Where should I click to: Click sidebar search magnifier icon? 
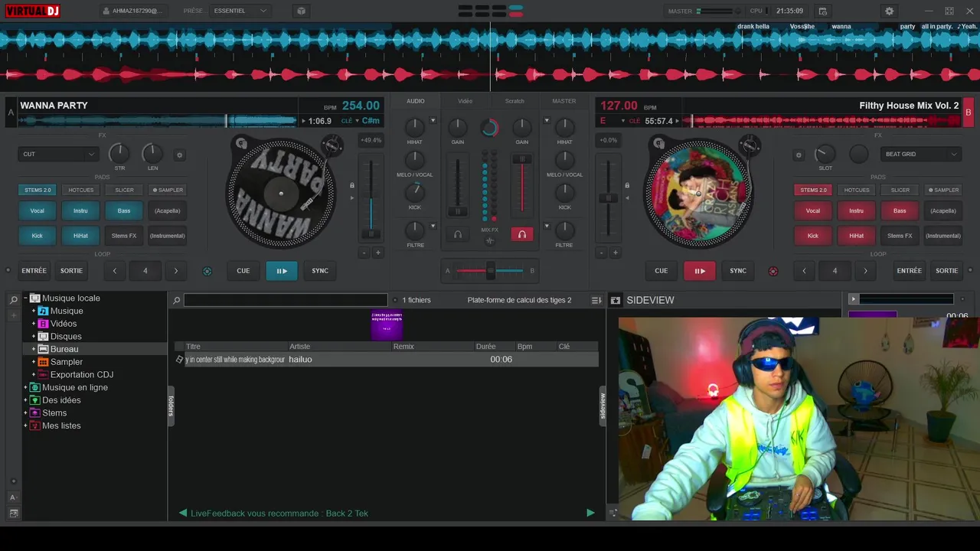pyautogui.click(x=13, y=300)
